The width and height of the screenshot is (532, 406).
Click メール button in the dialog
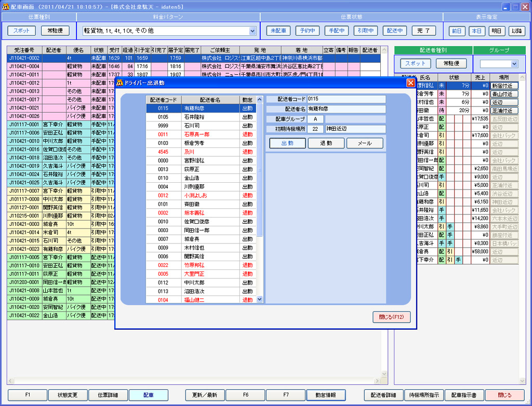[365, 143]
